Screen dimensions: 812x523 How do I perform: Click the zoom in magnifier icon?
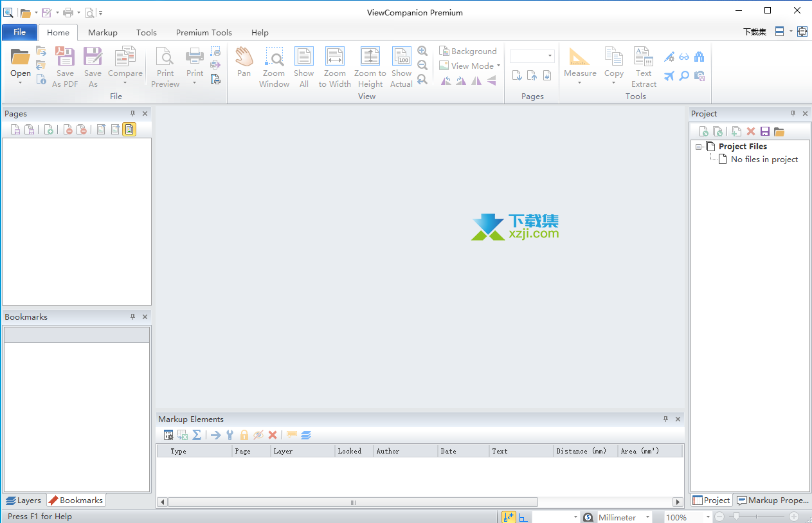(x=422, y=51)
